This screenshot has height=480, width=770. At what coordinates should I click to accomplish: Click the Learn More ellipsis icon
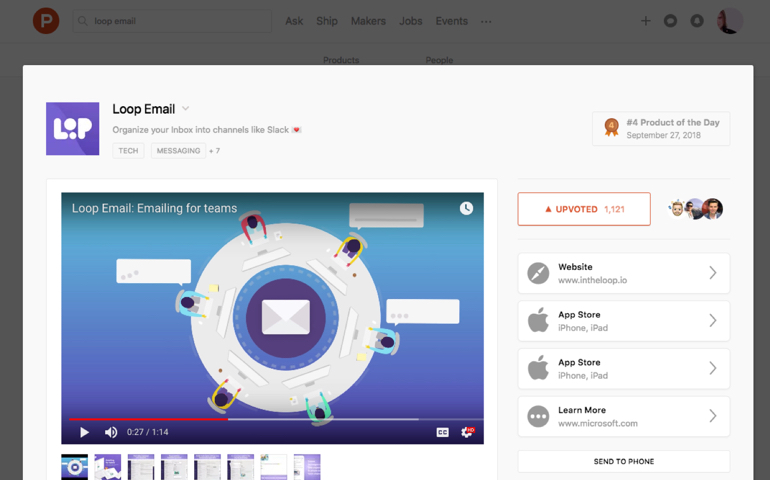pos(538,416)
